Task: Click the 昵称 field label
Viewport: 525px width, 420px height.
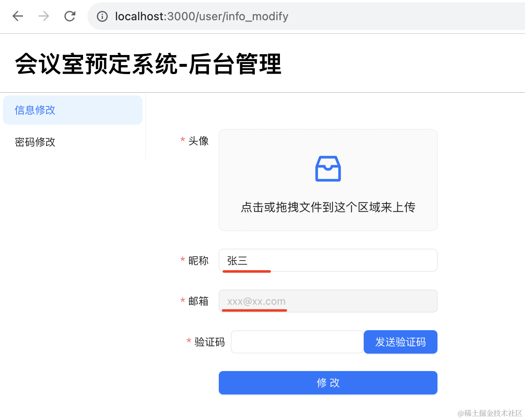Action: point(198,261)
